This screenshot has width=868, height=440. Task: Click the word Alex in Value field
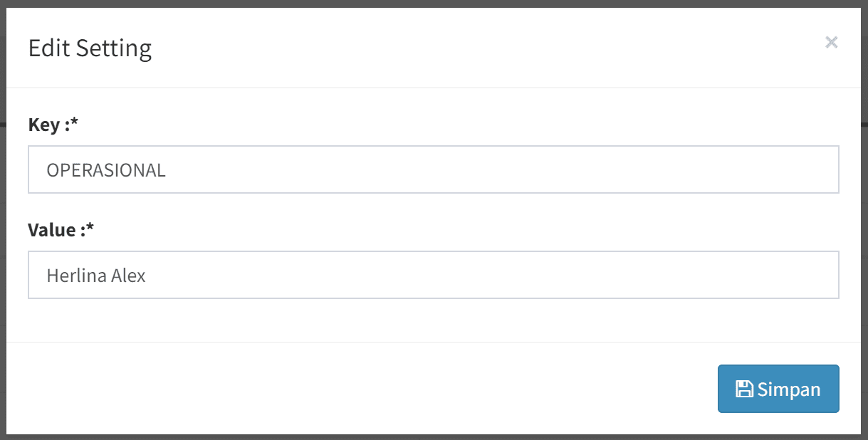tap(128, 276)
